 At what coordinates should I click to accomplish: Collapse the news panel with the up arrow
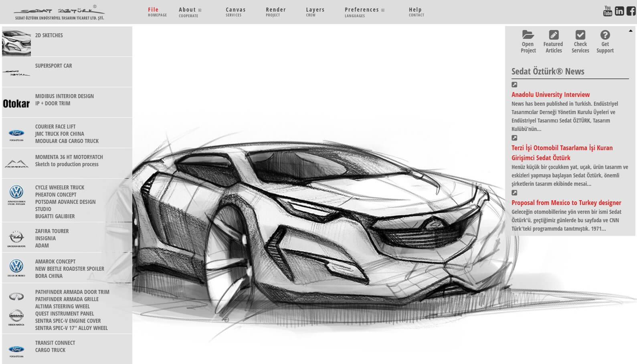pyautogui.click(x=631, y=31)
